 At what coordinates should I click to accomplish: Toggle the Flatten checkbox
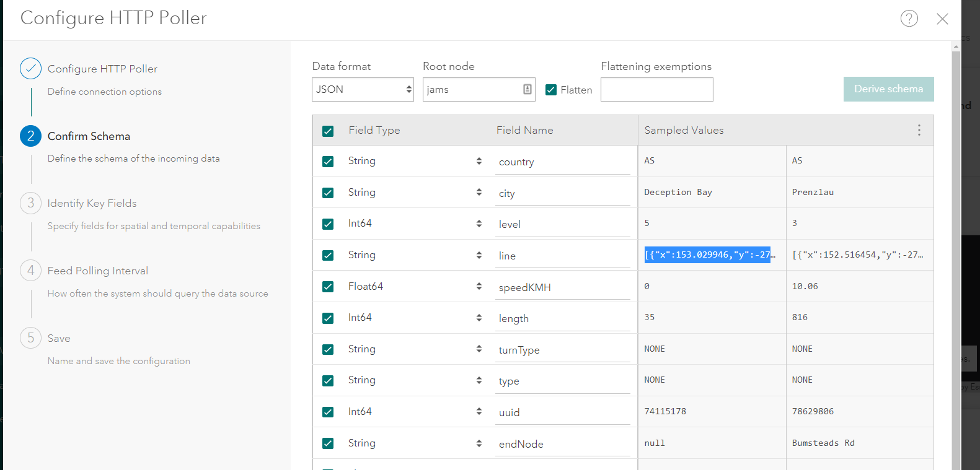click(550, 90)
